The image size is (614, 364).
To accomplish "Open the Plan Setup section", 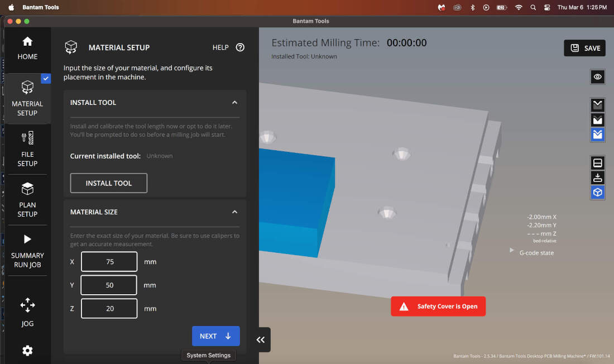I will (27, 200).
